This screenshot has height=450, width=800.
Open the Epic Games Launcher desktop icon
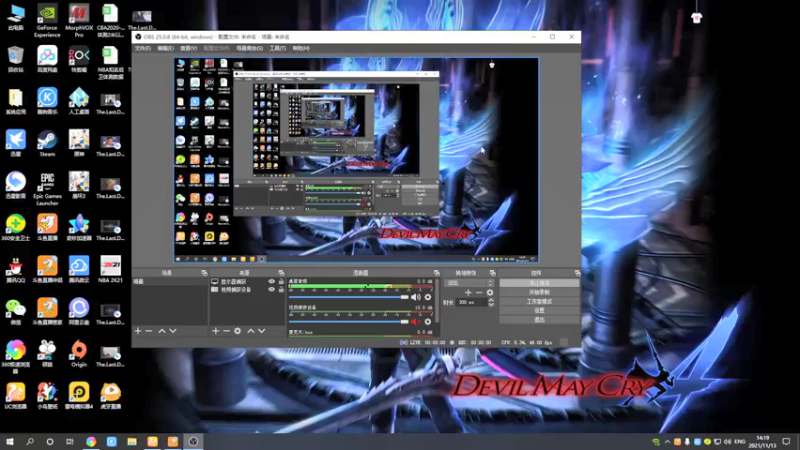coord(47,188)
